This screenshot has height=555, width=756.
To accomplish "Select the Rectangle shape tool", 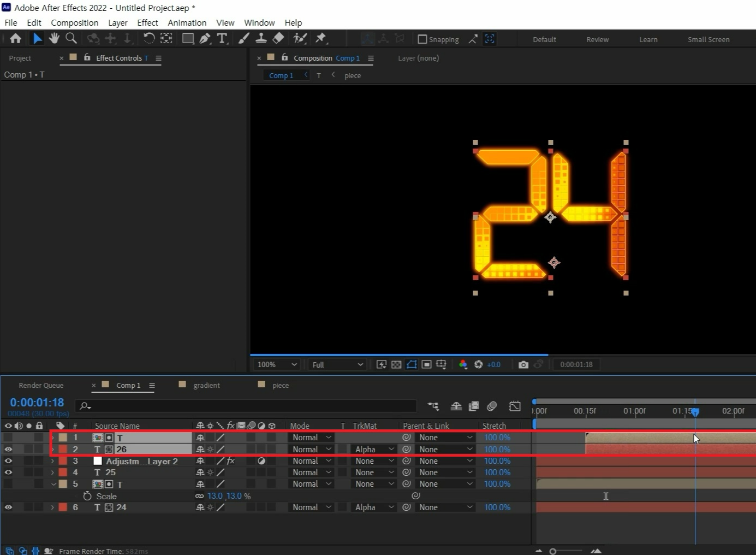I will 188,38.
